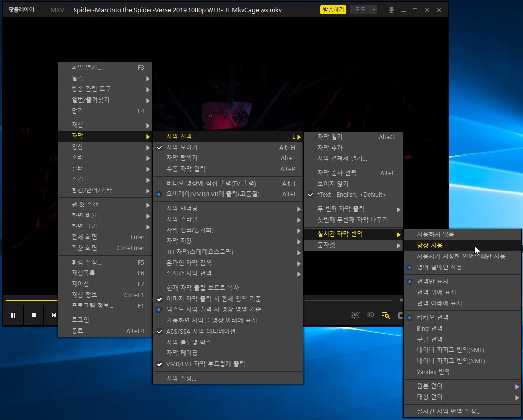Toggle the 3D video icon
The height and width of the screenshot is (420, 523).
coord(370,315)
